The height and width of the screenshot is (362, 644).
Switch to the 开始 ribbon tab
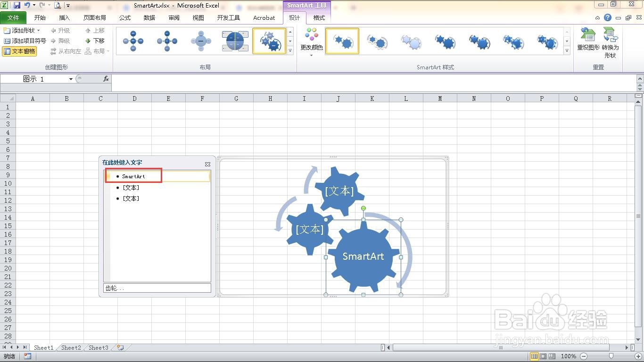tap(40, 17)
